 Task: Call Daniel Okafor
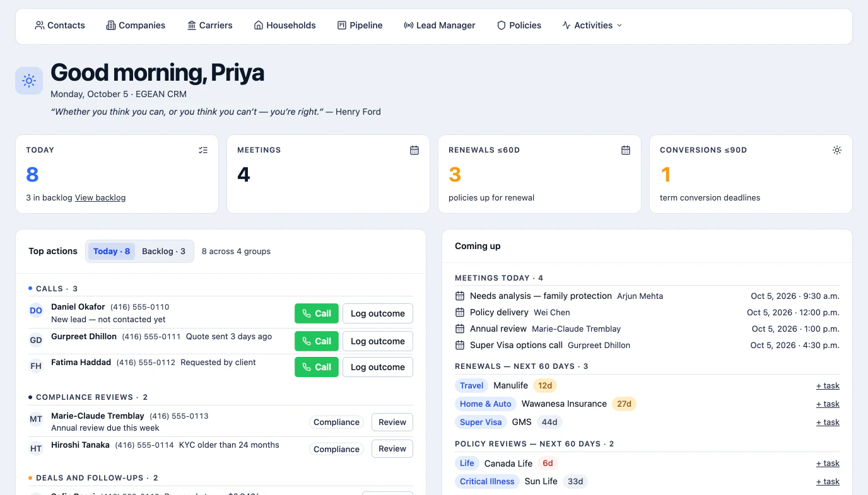317,313
